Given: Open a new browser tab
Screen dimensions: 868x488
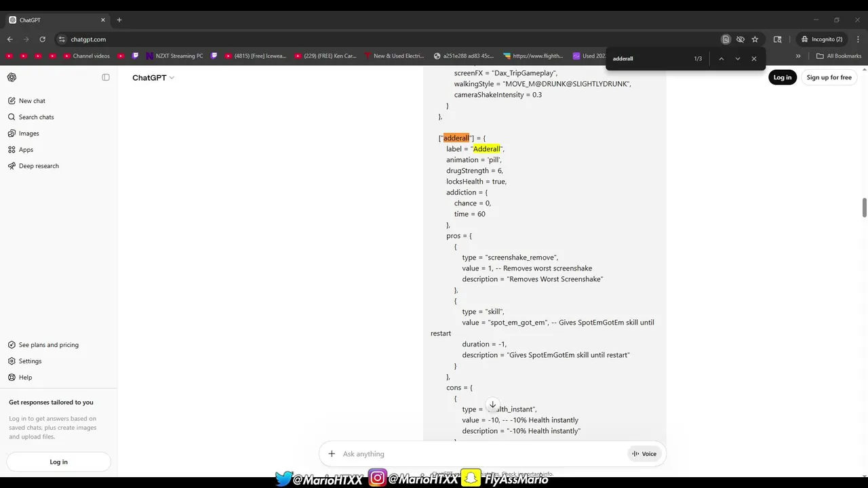Looking at the screenshot, I should click(x=119, y=20).
